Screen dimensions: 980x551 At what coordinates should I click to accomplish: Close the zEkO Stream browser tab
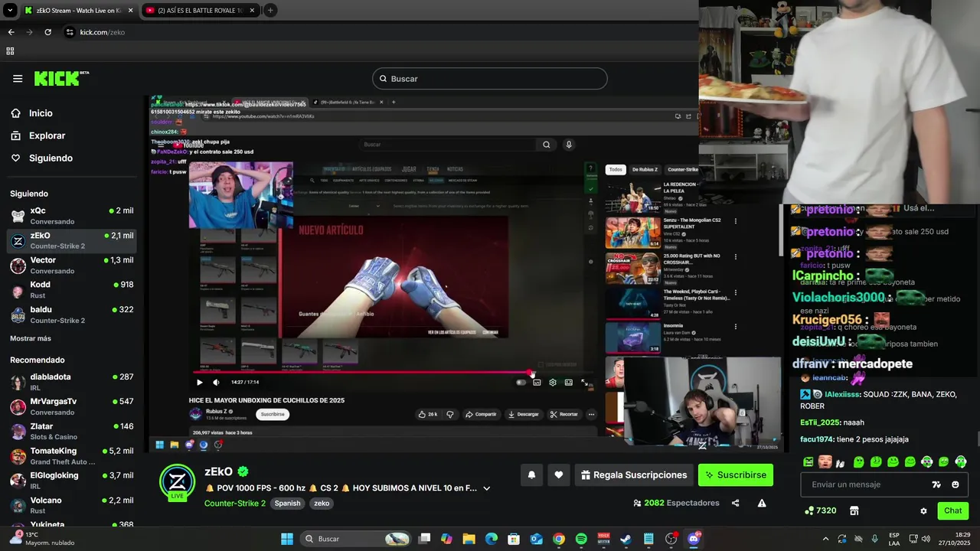(130, 10)
